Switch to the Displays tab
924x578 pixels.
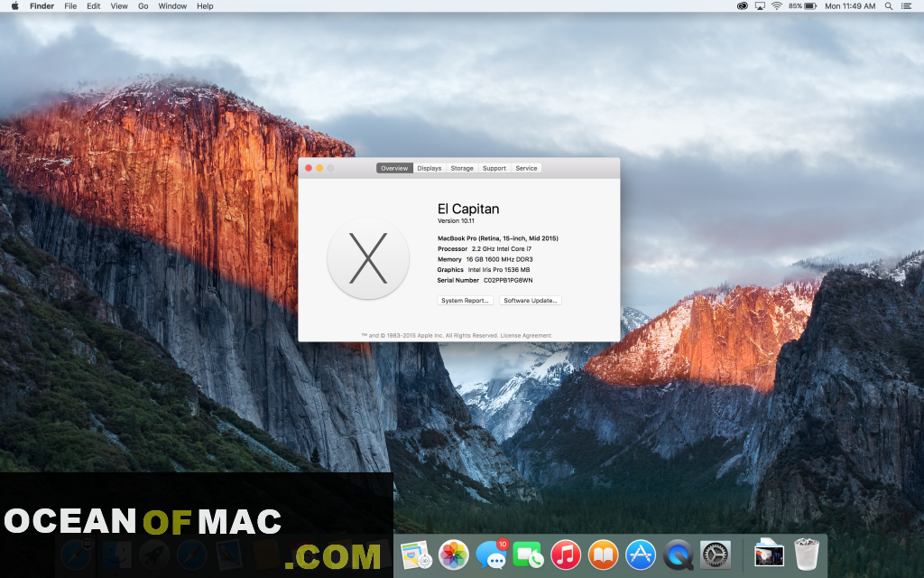pos(430,168)
